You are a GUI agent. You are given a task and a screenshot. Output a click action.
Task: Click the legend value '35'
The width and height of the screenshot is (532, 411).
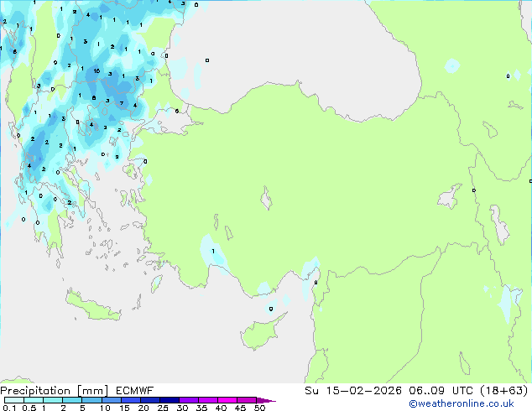(x=201, y=408)
